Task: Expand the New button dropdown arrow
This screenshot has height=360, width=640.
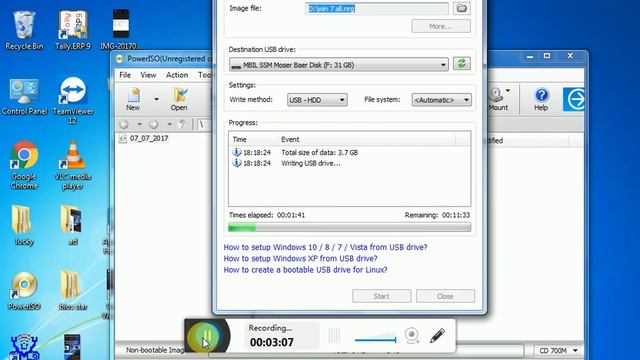Action: click(x=156, y=99)
